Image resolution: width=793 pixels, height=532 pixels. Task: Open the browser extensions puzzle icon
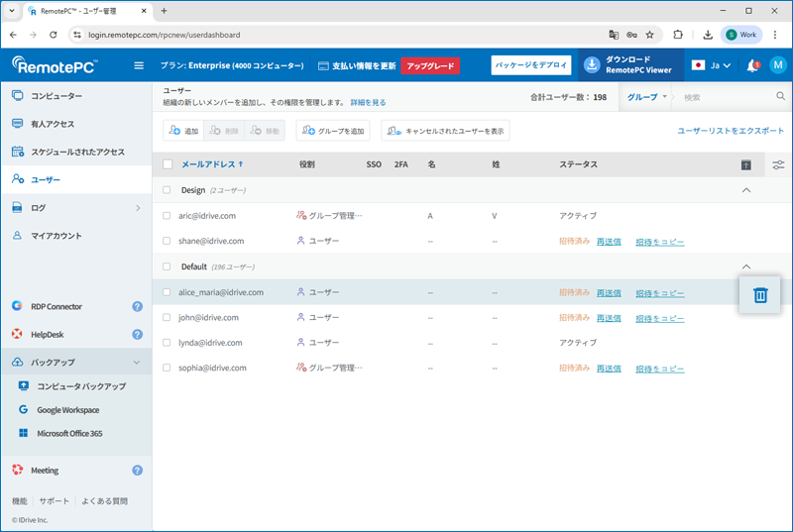[678, 35]
